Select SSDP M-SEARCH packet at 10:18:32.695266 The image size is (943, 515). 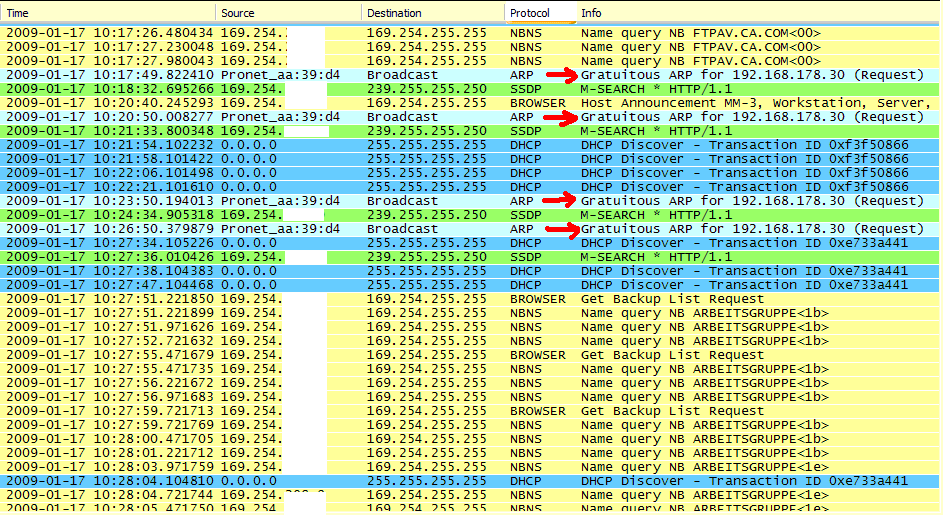pyautogui.click(x=470, y=89)
